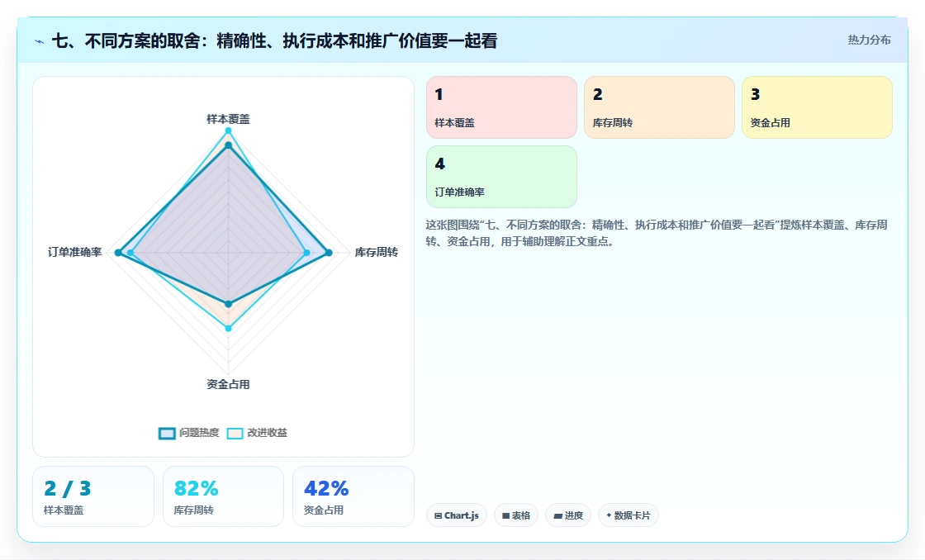Click the 82% 库存周转 stat card
The width and height of the screenshot is (925, 560).
click(224, 496)
